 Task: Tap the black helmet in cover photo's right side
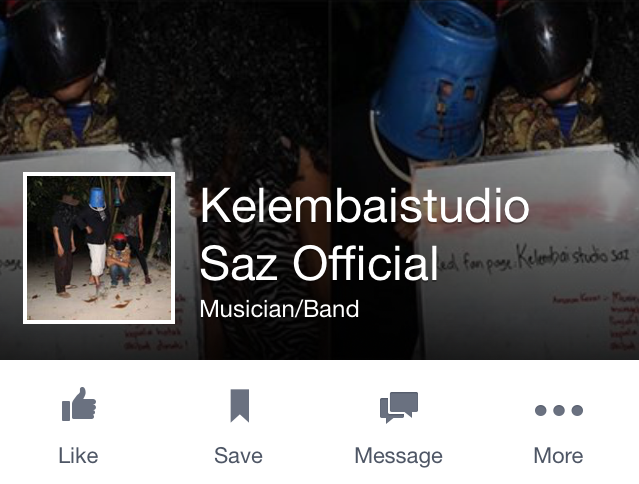pos(546,44)
